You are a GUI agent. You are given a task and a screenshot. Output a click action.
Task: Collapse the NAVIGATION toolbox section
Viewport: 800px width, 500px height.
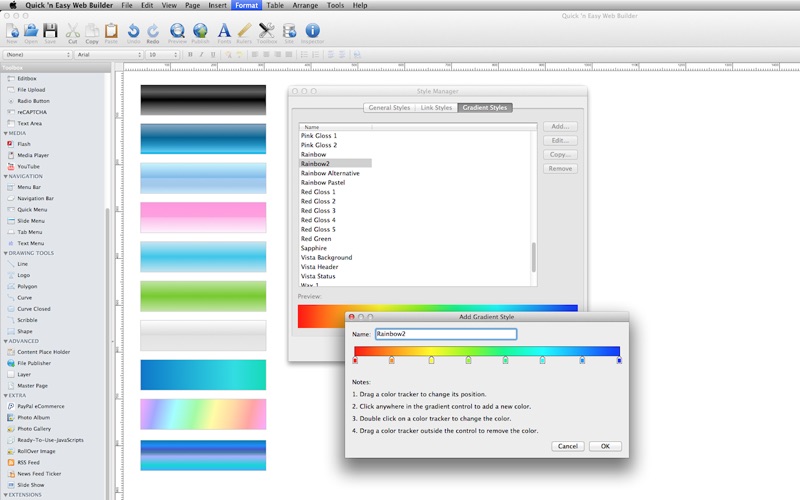point(5,176)
